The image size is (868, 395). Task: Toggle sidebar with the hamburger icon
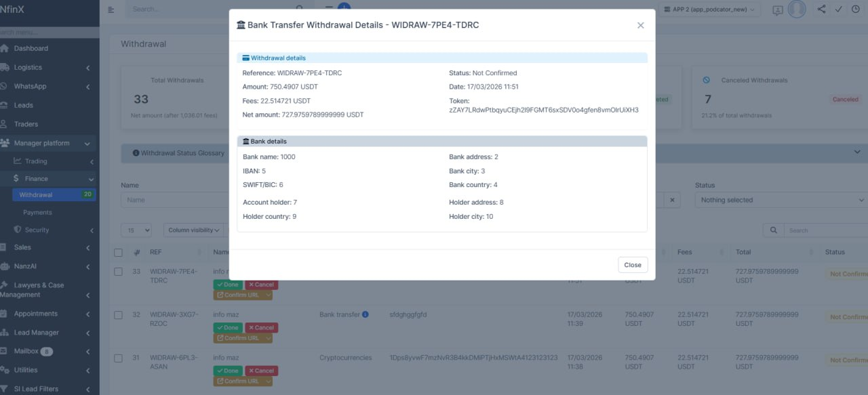point(111,9)
